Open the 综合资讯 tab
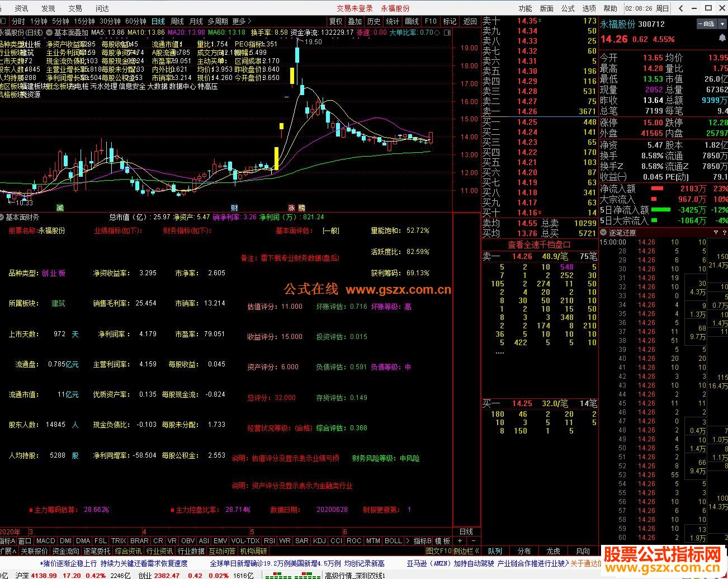728x579 pixels. pos(129,551)
